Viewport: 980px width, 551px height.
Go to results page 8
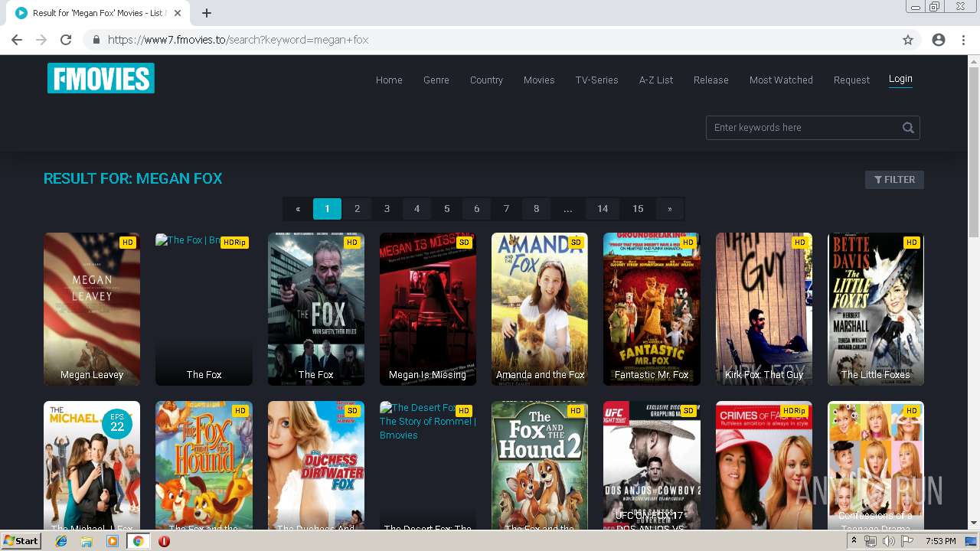(536, 209)
